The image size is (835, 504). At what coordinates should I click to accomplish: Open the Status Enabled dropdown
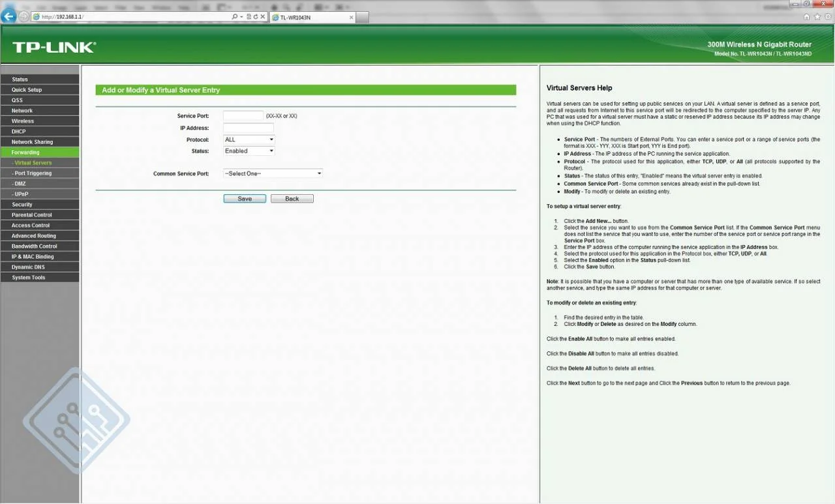pos(249,151)
